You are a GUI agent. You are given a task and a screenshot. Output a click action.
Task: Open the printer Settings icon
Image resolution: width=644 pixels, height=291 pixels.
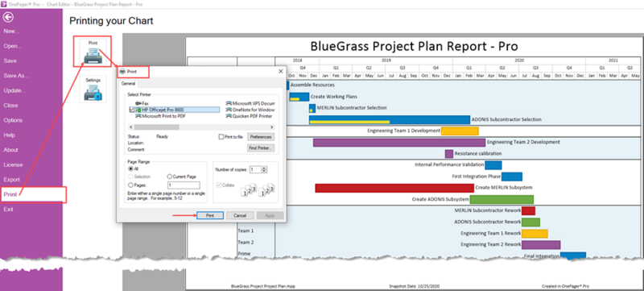coord(93,89)
